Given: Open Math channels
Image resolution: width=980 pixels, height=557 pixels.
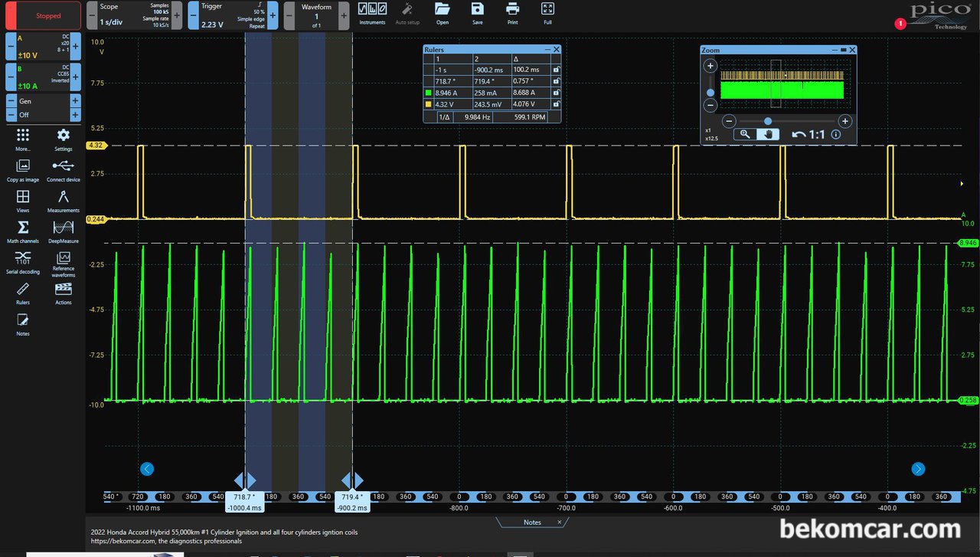Looking at the screenshot, I should click(x=23, y=231).
